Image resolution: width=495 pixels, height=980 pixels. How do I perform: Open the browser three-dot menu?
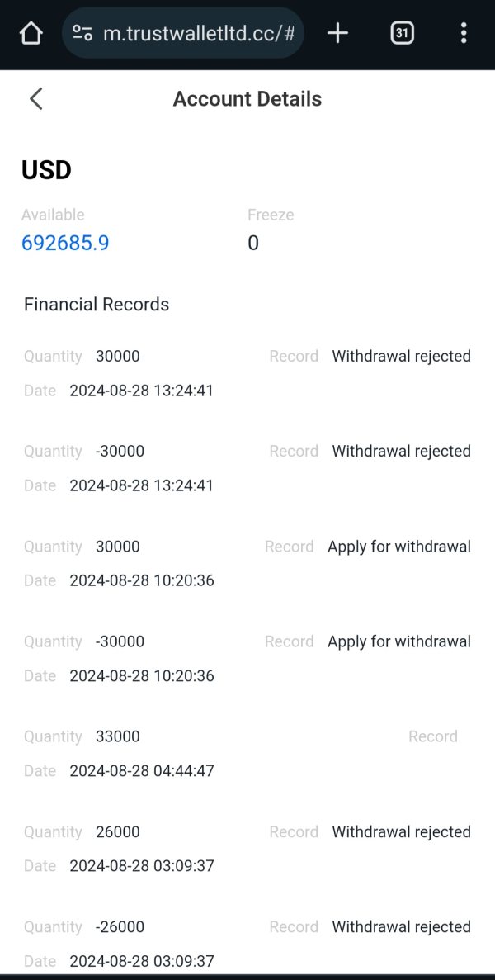464,33
